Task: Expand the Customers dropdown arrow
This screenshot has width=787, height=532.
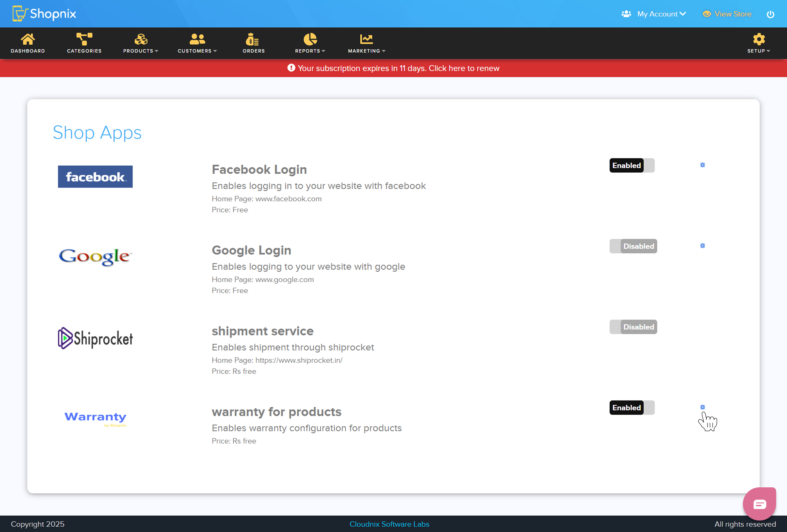Action: 215,51
